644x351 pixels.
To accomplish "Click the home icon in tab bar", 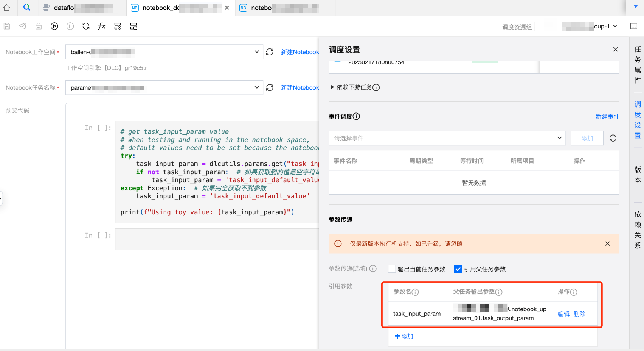I will pyautogui.click(x=7, y=8).
